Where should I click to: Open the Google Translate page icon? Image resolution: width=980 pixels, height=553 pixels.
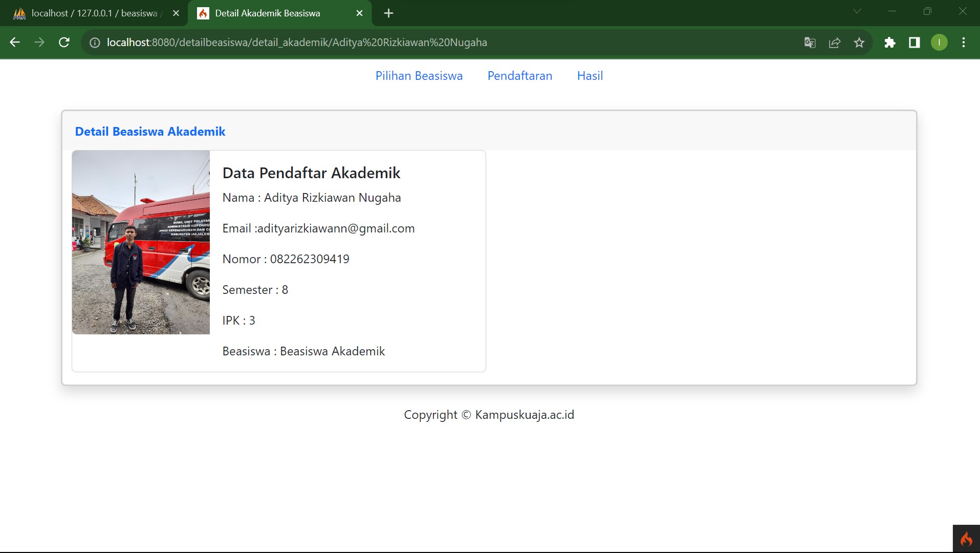(x=810, y=42)
